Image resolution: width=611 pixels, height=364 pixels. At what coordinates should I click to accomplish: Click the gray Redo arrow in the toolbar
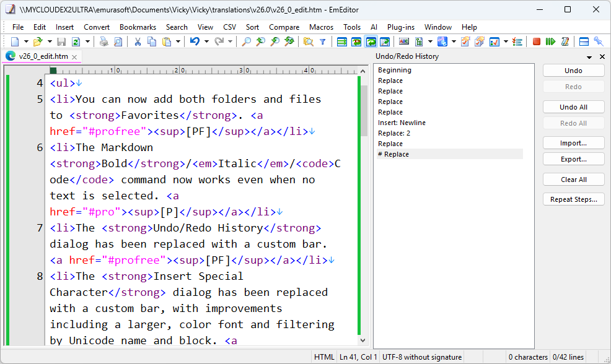coord(219,41)
